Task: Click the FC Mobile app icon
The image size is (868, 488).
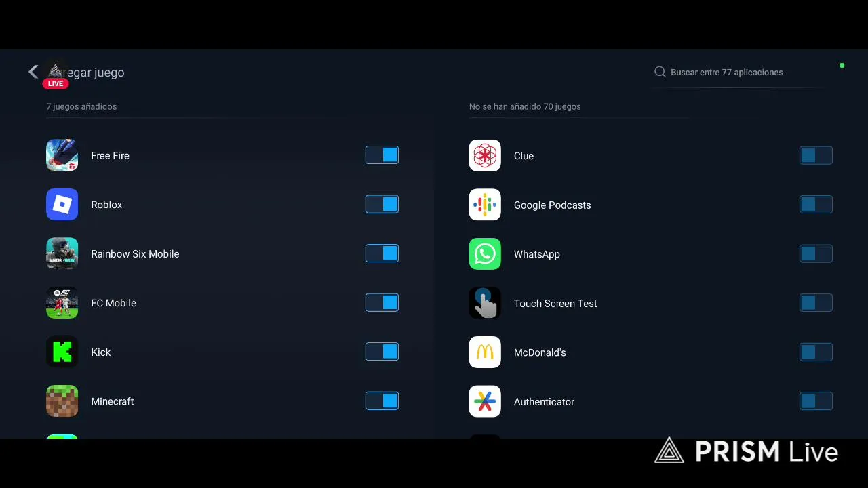Action: [x=62, y=303]
